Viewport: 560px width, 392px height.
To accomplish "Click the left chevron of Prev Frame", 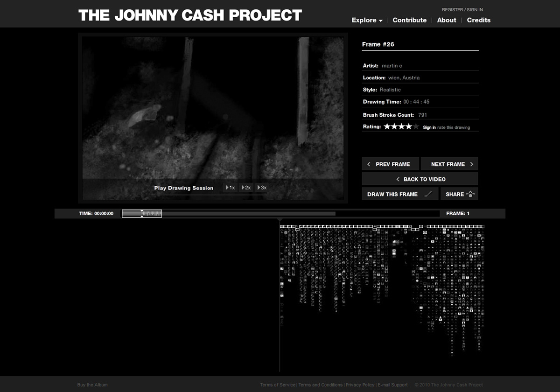I will [x=369, y=164].
